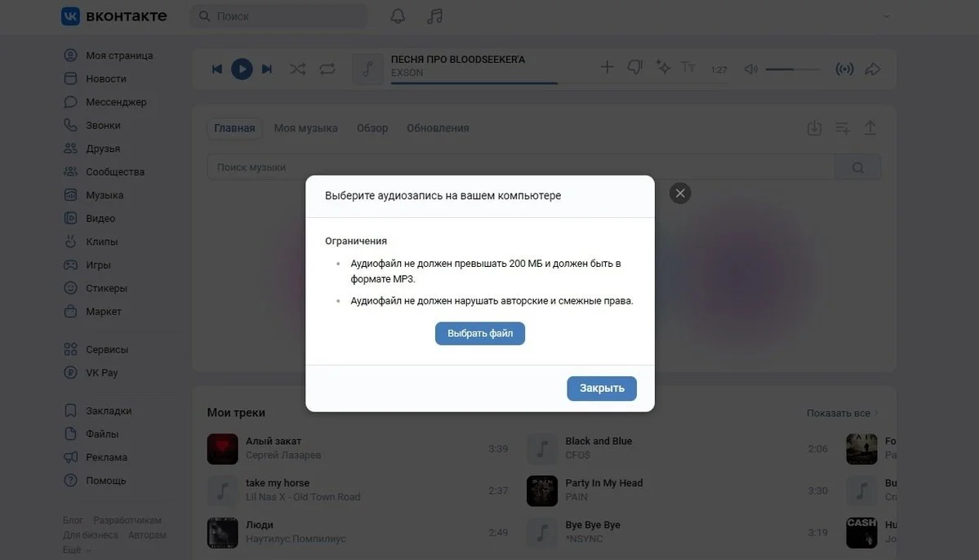
Task: Mute the player volume
Action: 750,69
